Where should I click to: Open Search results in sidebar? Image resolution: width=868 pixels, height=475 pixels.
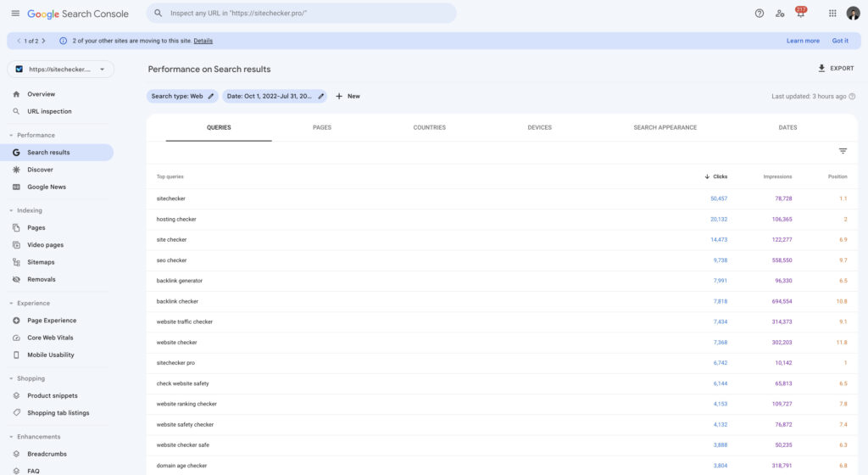(x=57, y=152)
